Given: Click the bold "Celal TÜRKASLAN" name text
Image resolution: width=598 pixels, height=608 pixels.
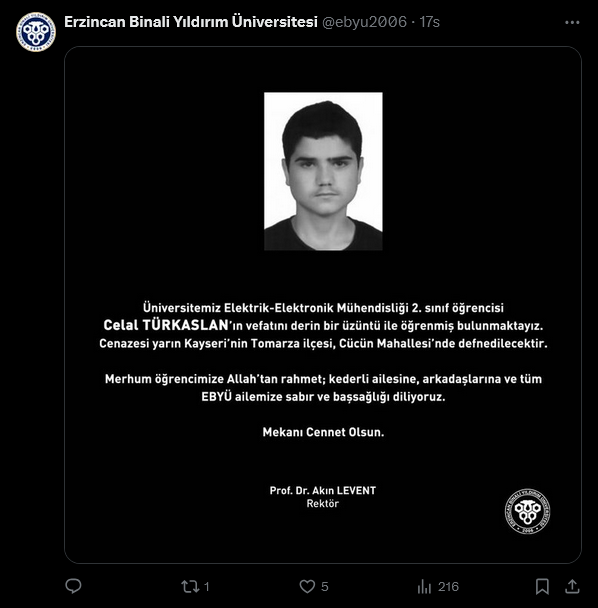Looking at the screenshot, I should 166,325.
